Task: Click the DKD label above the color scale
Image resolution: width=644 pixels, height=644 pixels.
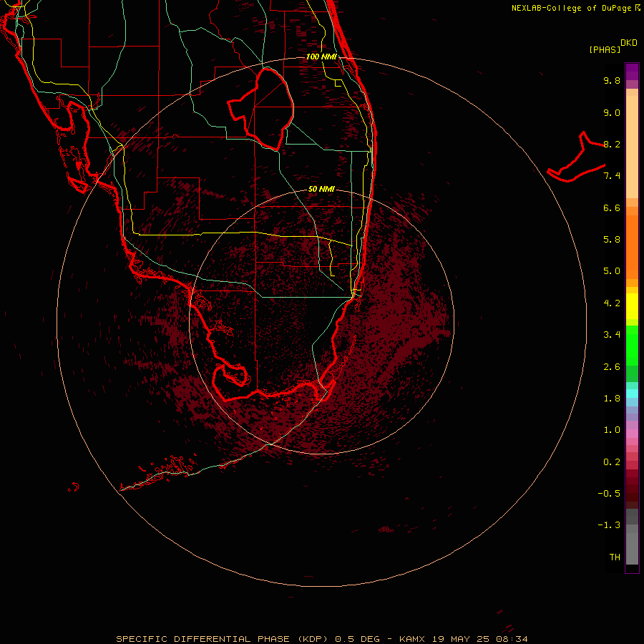Action: point(629,43)
